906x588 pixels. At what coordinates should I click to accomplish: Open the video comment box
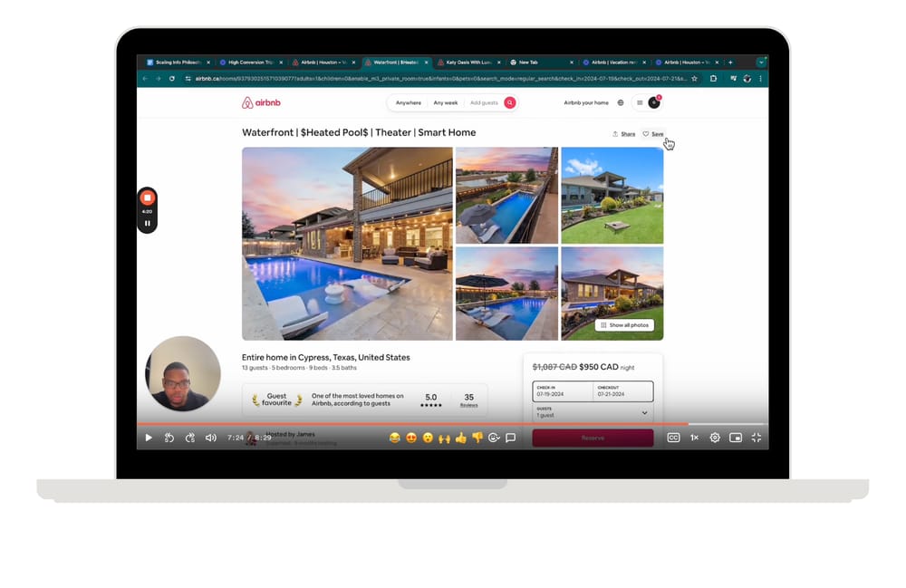(511, 438)
